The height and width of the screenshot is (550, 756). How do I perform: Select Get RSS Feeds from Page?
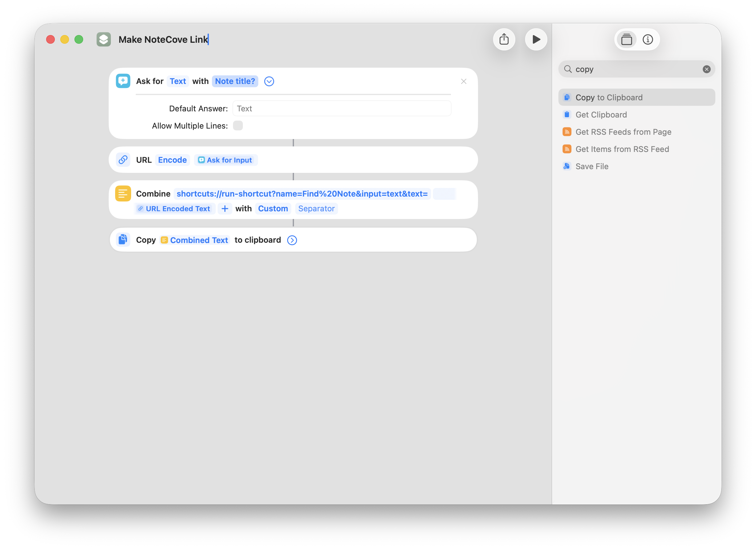click(636, 132)
